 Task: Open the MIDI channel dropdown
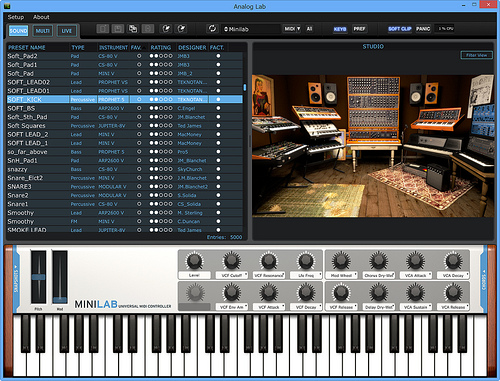[x=292, y=29]
